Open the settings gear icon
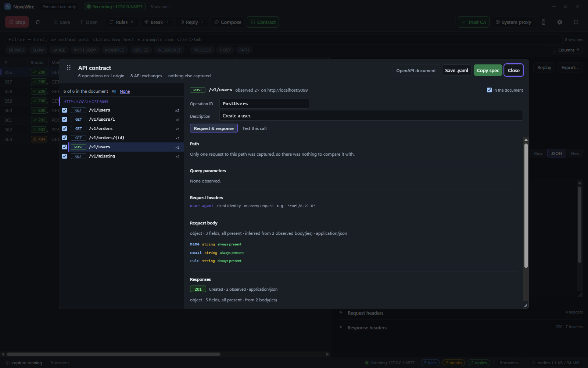 tap(560, 22)
